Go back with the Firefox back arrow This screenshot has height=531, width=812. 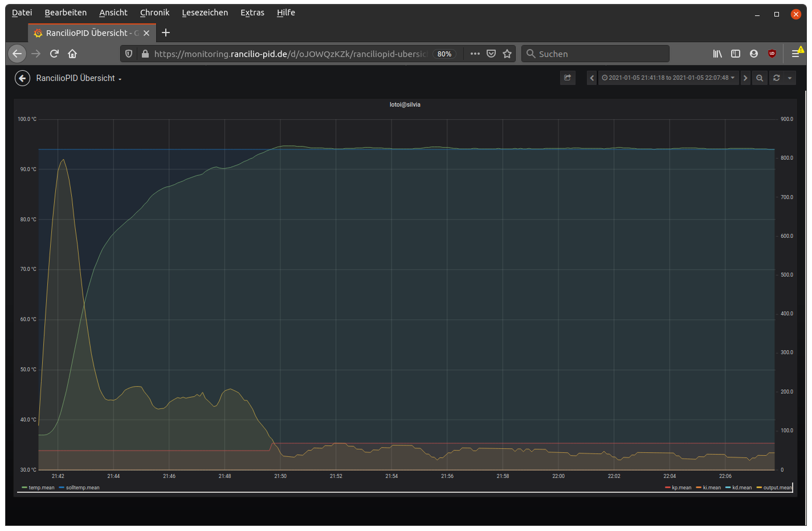[x=17, y=54]
